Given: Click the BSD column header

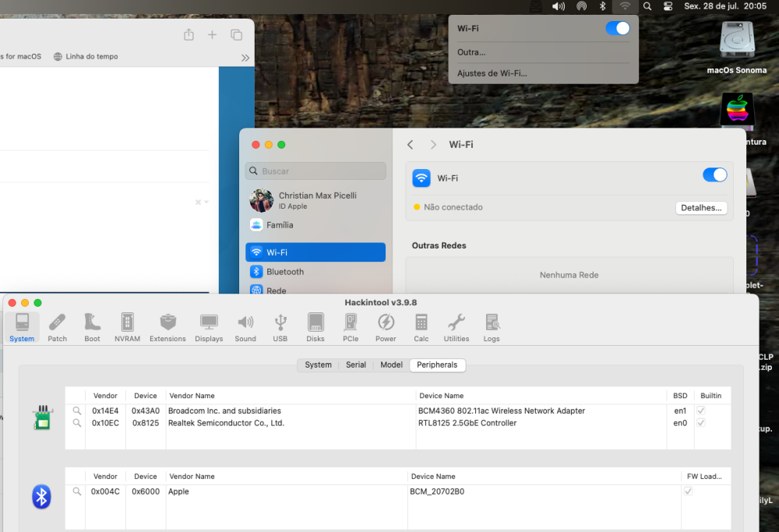Looking at the screenshot, I should (680, 396).
